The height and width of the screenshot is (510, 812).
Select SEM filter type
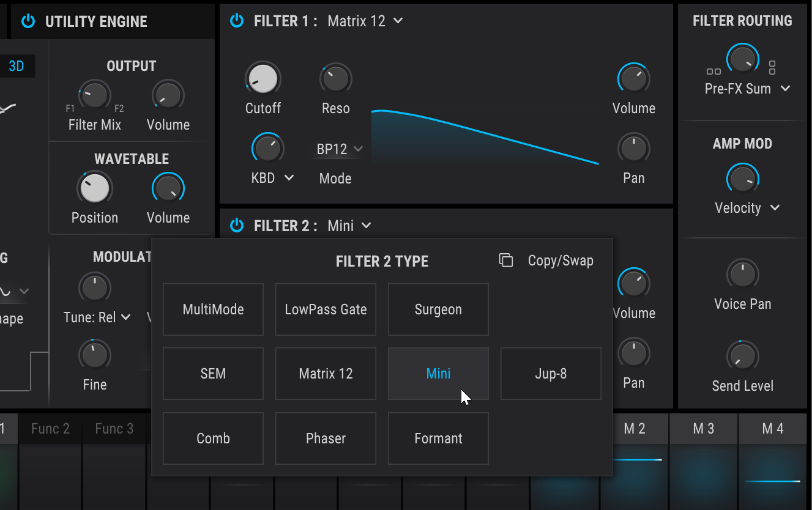point(213,374)
